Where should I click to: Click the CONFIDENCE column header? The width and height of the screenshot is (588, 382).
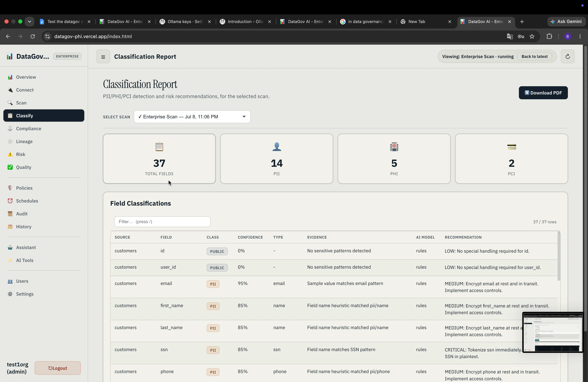coord(250,237)
